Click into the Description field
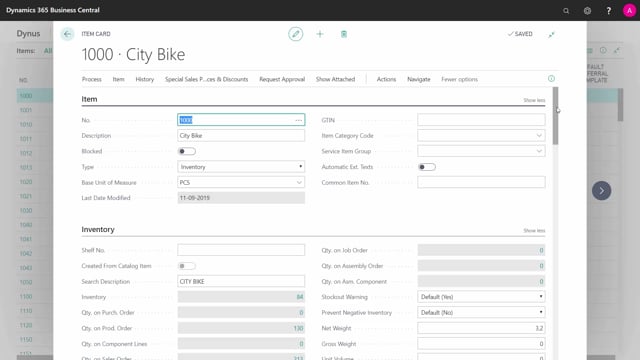This screenshot has height=360, width=640. [x=241, y=136]
